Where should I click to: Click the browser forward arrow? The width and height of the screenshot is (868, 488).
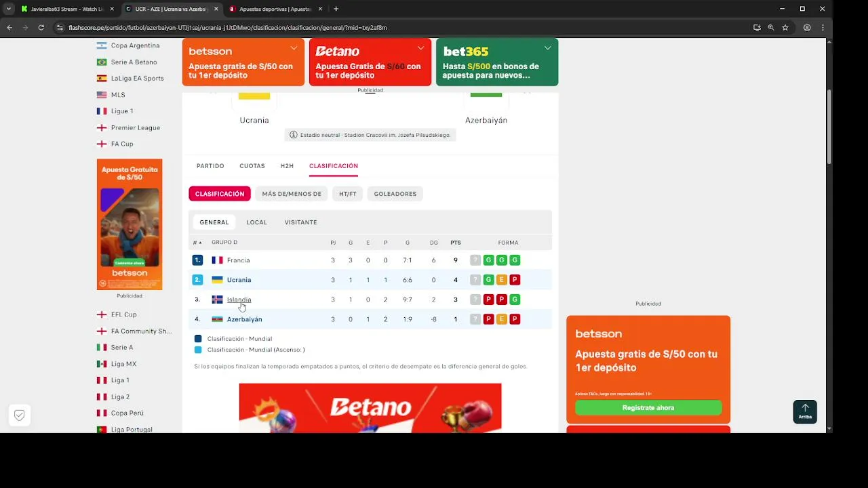[25, 28]
